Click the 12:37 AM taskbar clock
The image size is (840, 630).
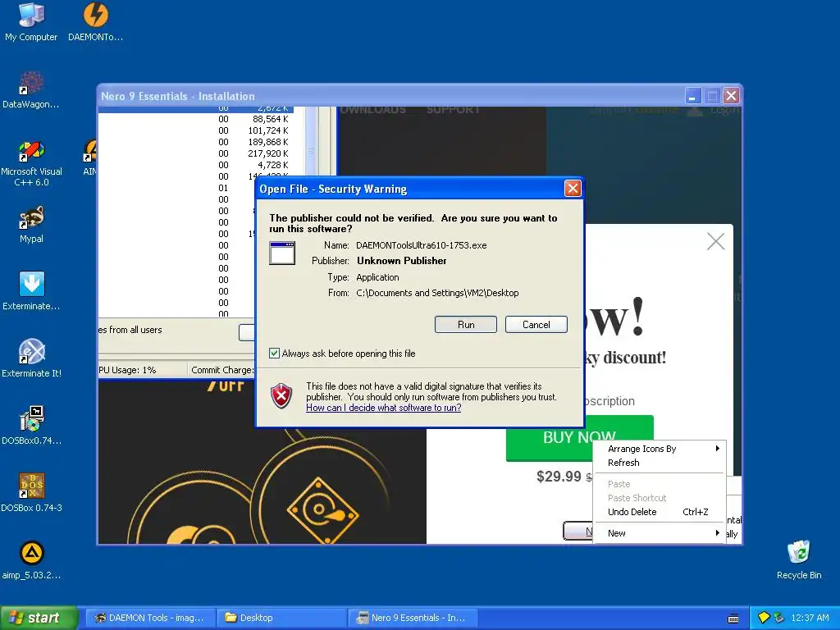pyautogui.click(x=810, y=619)
